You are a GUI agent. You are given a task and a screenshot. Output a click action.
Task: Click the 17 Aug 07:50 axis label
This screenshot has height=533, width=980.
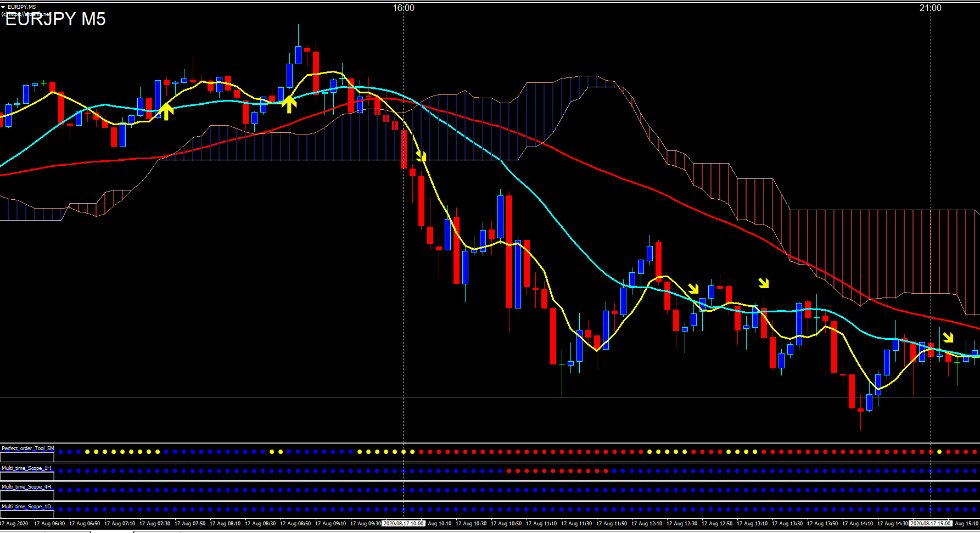click(190, 524)
